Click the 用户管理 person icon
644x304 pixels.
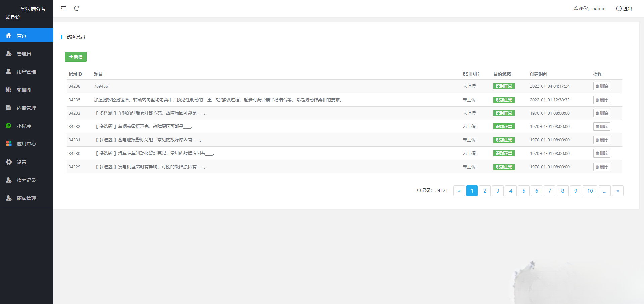pyautogui.click(x=8, y=71)
